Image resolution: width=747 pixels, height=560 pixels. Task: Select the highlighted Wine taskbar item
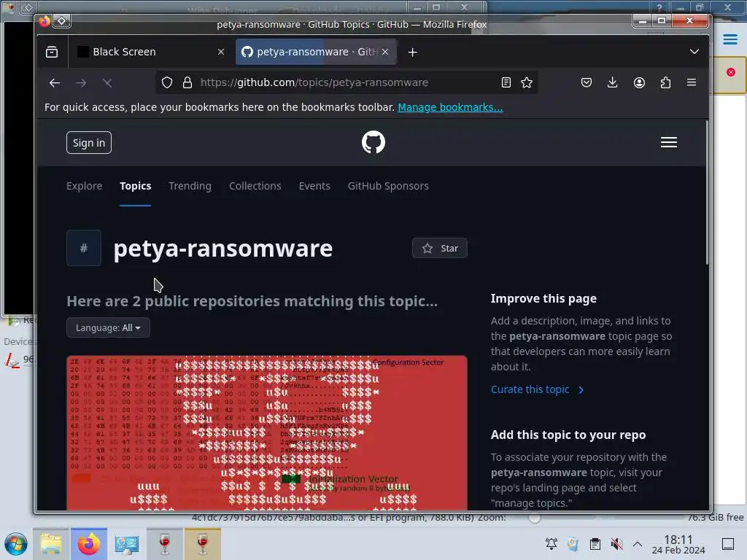point(203,544)
